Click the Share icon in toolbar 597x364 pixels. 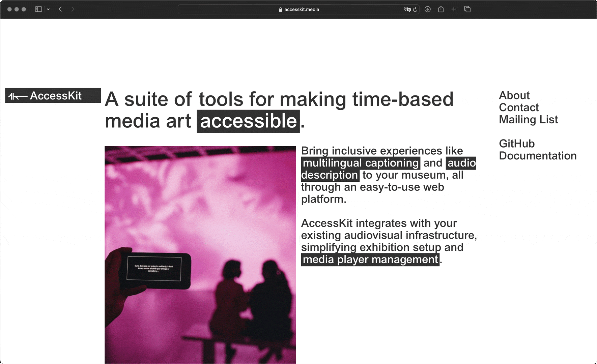441,9
